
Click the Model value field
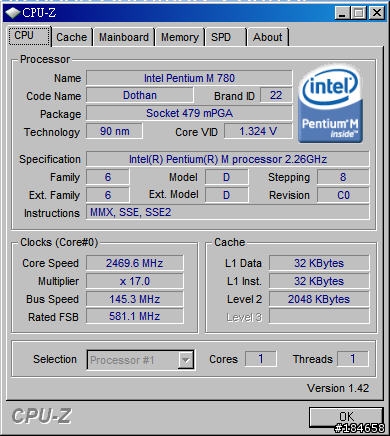pyautogui.click(x=227, y=177)
